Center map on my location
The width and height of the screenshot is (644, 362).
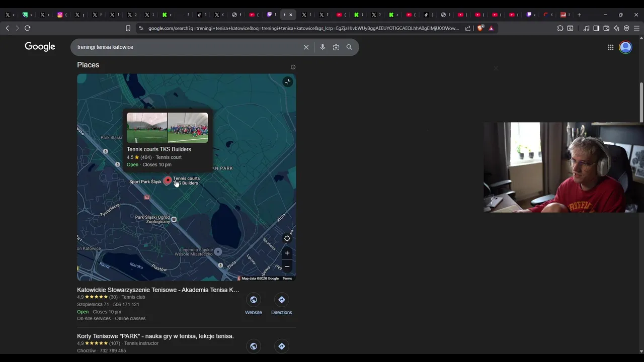(287, 238)
